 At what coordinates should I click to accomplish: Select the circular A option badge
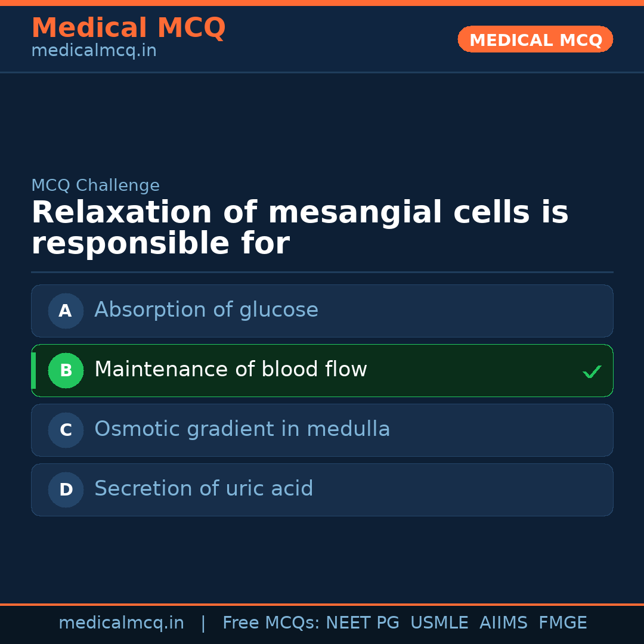[x=66, y=311]
